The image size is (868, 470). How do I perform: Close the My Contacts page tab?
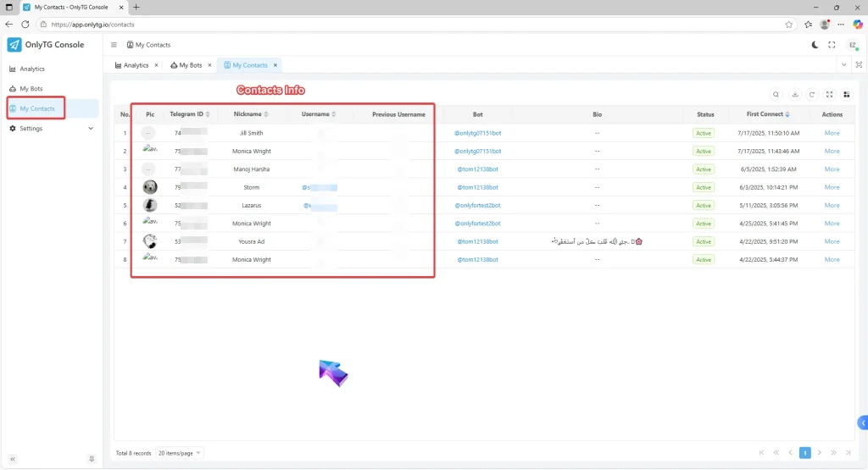coord(275,65)
